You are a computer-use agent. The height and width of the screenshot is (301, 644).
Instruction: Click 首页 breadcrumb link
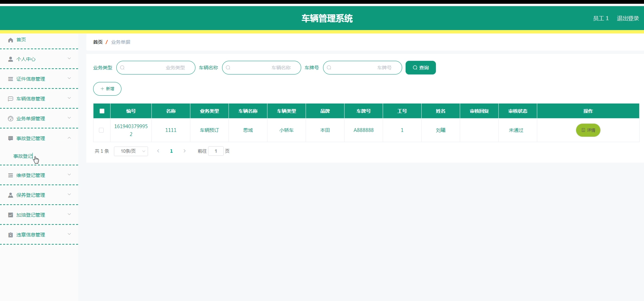click(x=98, y=42)
